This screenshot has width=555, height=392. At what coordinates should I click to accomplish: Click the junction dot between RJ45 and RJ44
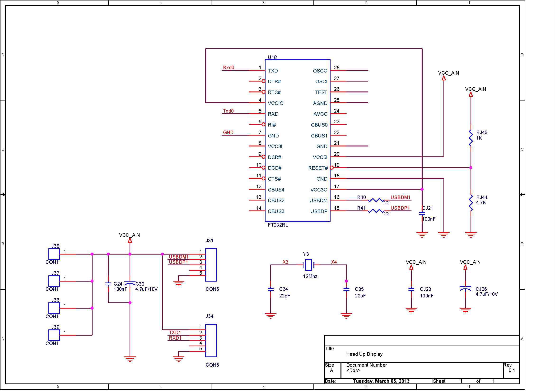[x=471, y=168]
